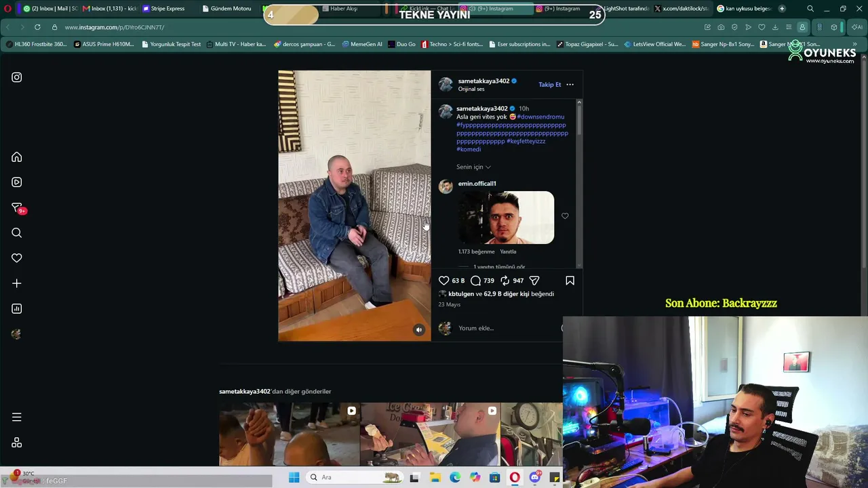
Task: Open the Opera browser taskbar icon
Action: (515, 477)
